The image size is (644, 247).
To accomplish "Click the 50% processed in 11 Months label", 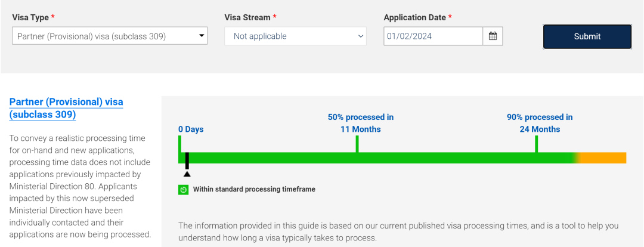I will (361, 123).
